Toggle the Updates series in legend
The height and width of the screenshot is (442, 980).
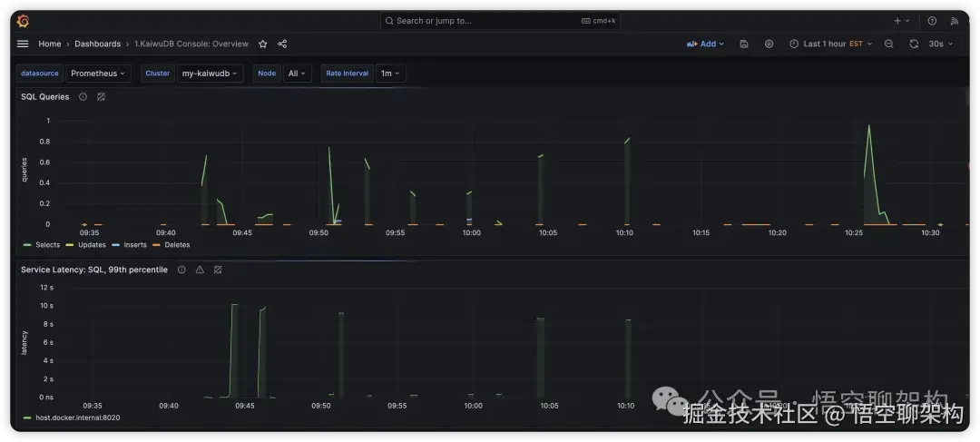(92, 245)
